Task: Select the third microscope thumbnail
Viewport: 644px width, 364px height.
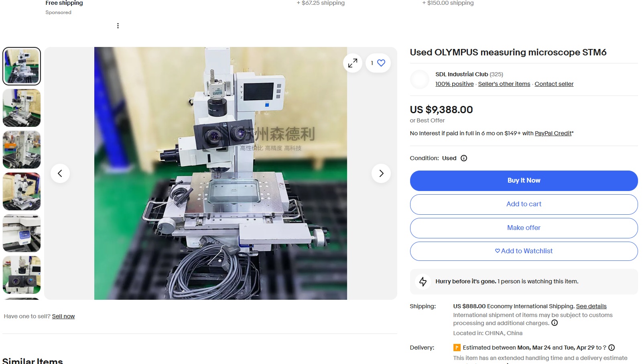Action: click(22, 150)
